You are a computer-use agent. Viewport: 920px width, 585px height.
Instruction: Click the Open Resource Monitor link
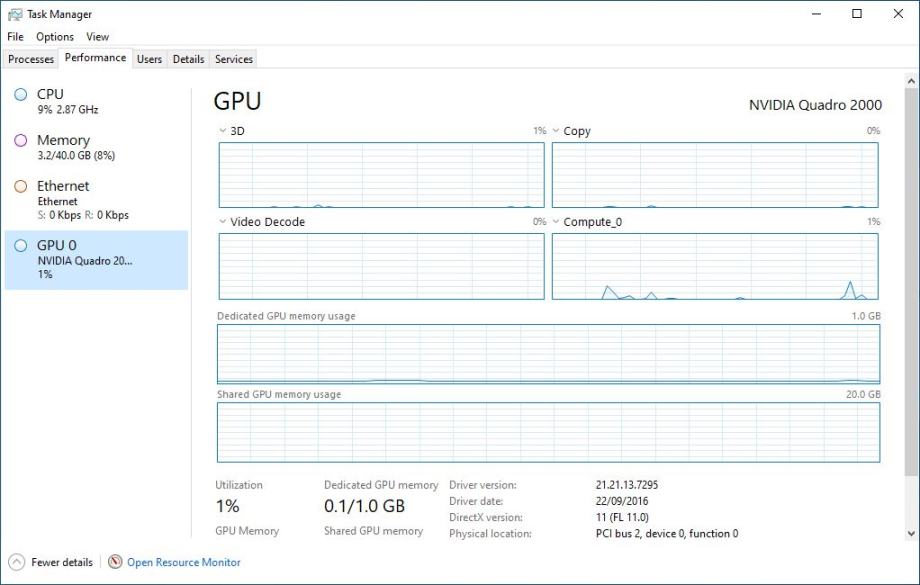click(x=184, y=562)
